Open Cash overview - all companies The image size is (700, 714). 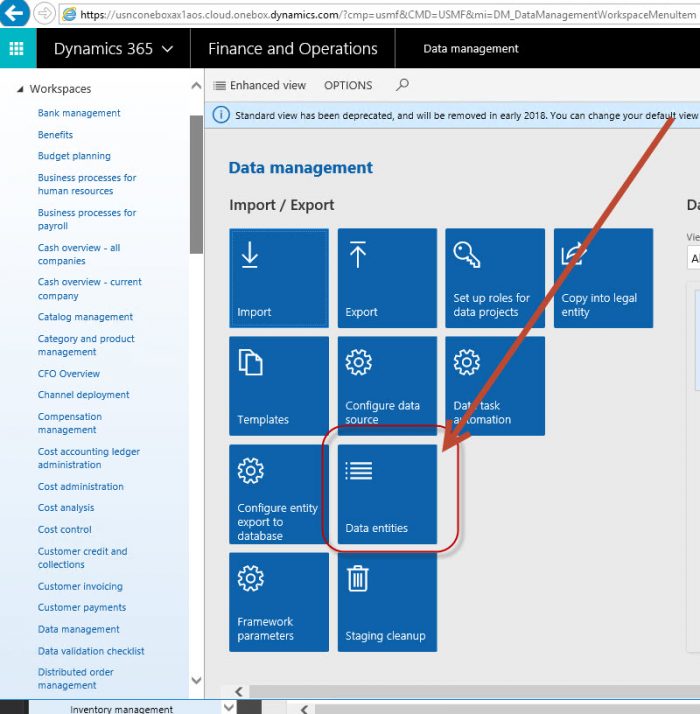point(79,254)
